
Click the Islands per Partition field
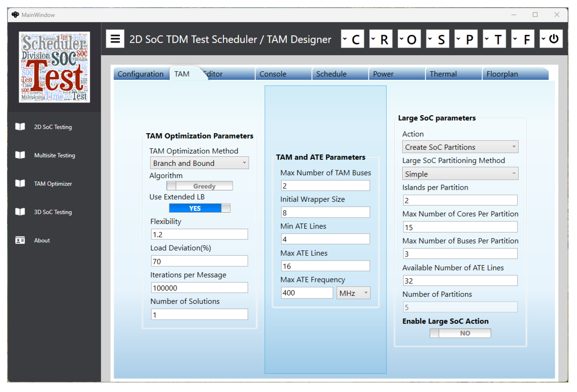[460, 200]
